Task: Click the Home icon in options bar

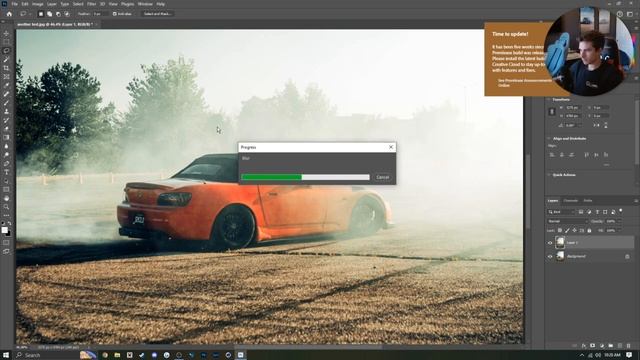Action: tap(9, 14)
